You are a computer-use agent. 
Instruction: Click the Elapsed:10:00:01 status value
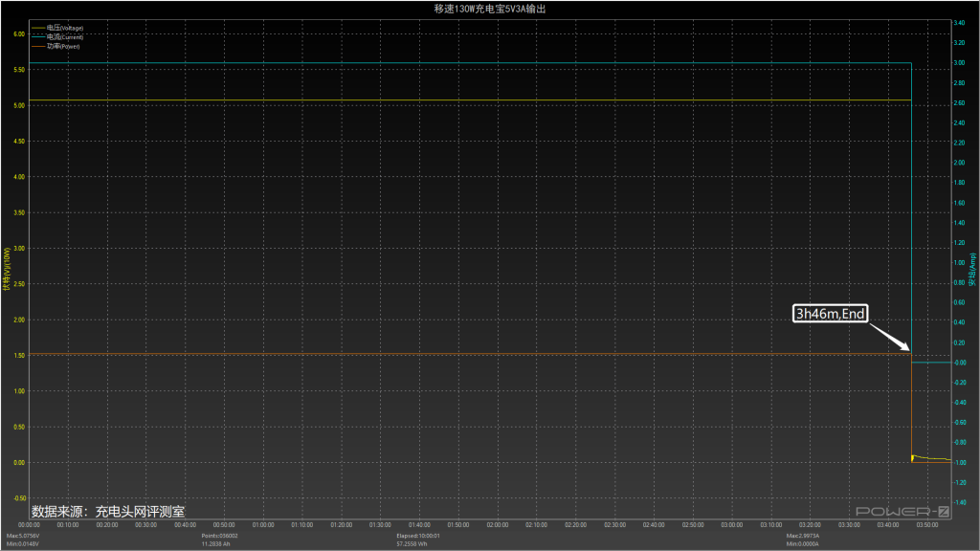(418, 536)
